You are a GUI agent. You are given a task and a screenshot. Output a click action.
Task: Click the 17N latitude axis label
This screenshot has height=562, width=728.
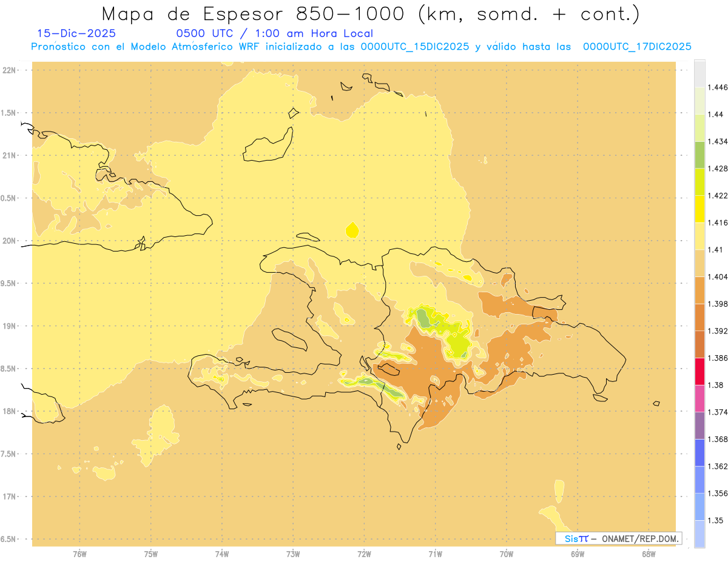(x=10, y=497)
